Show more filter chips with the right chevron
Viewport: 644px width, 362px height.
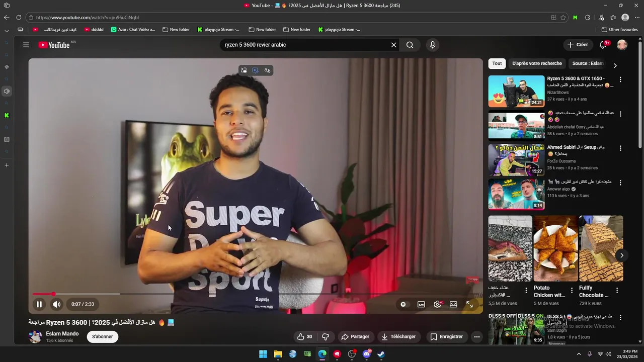[615, 65]
